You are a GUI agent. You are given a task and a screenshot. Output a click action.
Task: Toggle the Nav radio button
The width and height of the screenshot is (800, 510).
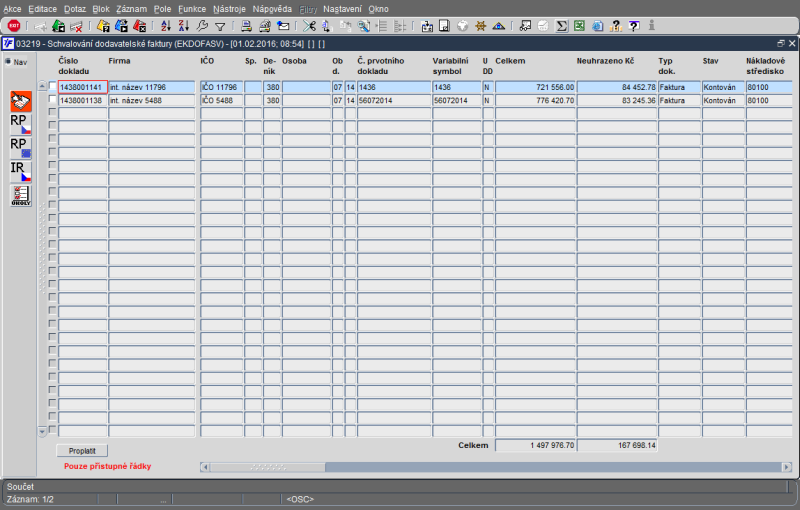[8, 62]
